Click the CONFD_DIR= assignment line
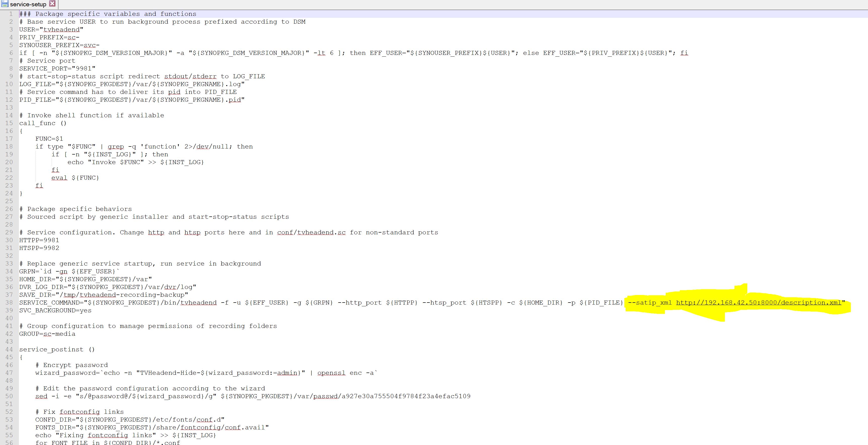Screen dimensions: 868x445 130,420
